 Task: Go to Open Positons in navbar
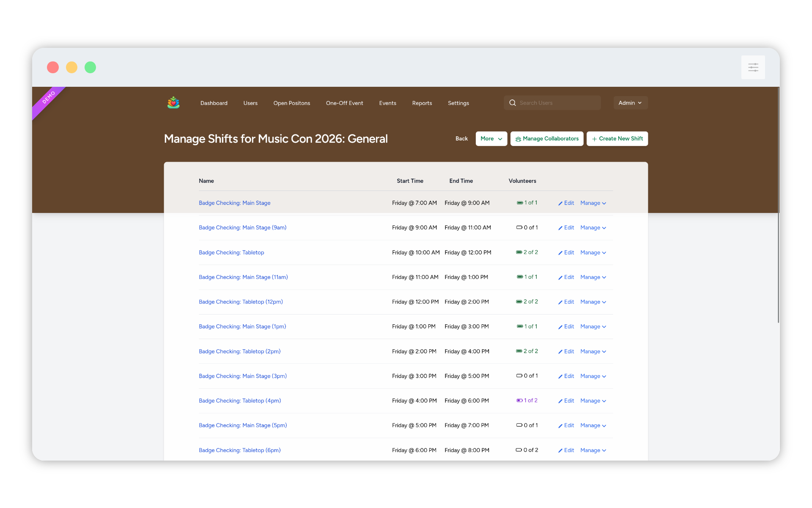(291, 103)
